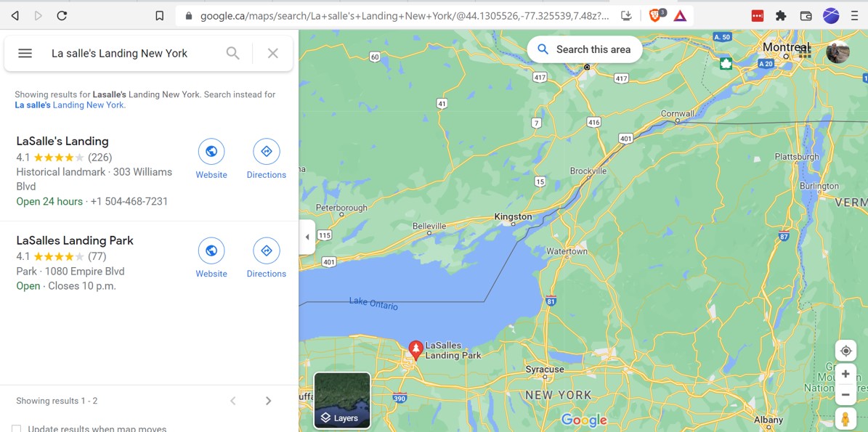Open Website for LaSalles Landing Park
868x432 pixels.
[x=211, y=258]
